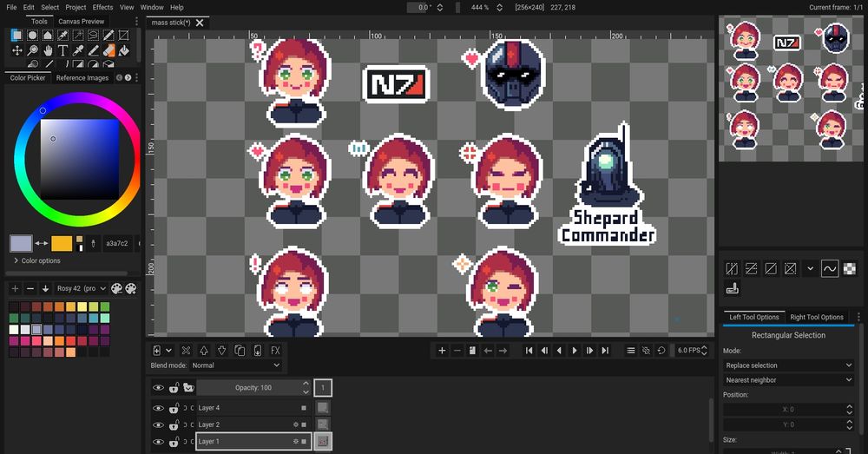This screenshot has height=454, width=868.
Task: Toggle lock on Layer 2
Action: [174, 424]
